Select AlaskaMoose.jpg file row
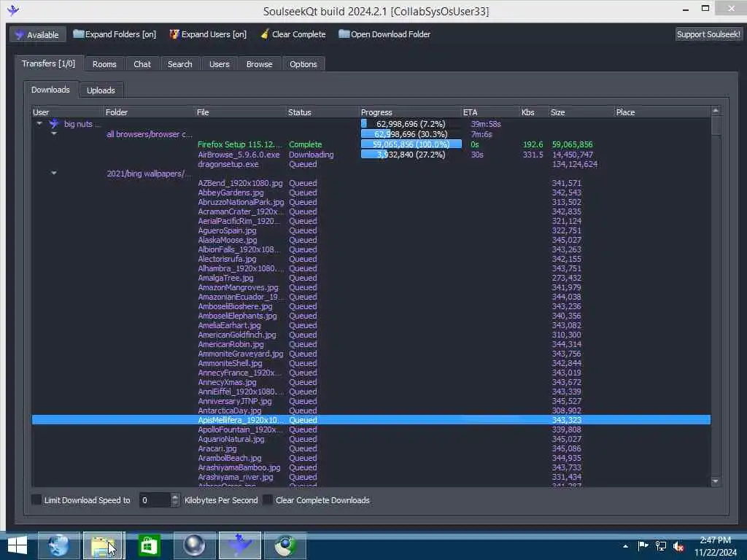747x560 pixels. coord(371,240)
